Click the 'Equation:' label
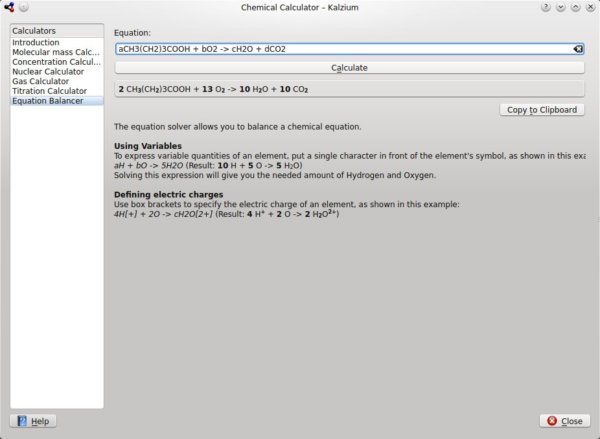600x439 pixels. pos(132,33)
